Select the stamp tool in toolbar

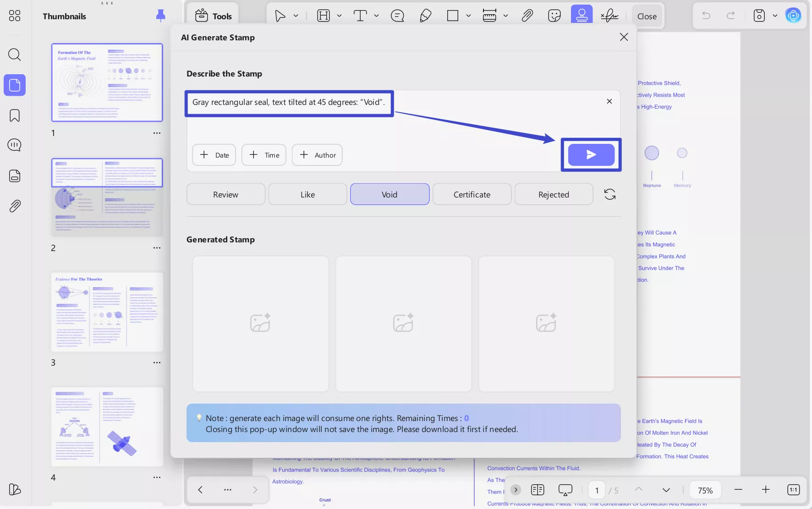(x=582, y=16)
